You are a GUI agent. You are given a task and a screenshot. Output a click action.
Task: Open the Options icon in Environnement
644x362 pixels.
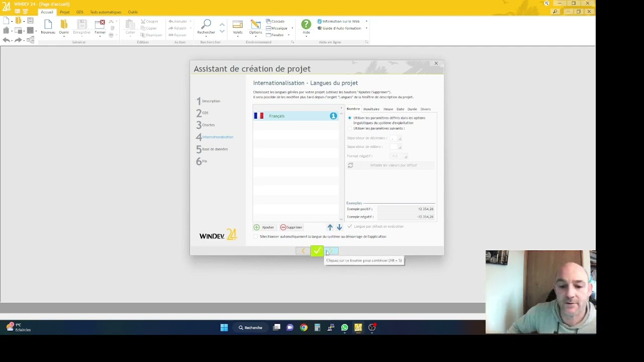[256, 25]
